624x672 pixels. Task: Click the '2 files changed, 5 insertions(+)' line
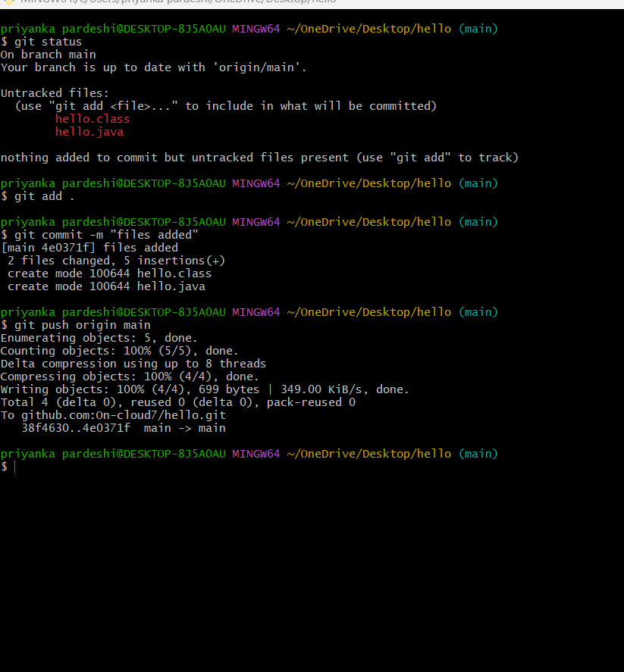tap(116, 260)
